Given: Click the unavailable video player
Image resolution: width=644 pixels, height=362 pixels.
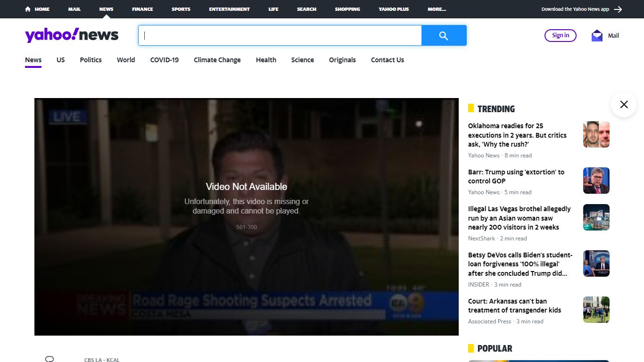Looking at the screenshot, I should (247, 217).
